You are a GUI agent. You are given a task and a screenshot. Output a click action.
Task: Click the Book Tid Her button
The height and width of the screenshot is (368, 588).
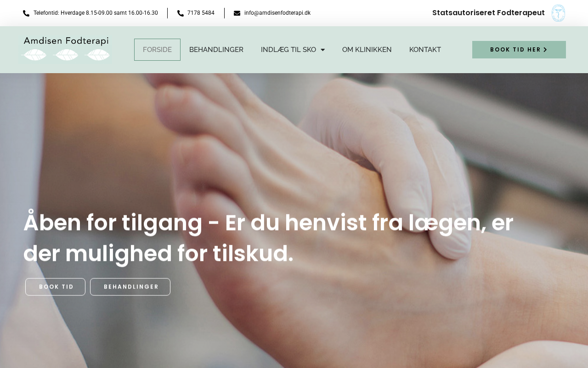point(519,50)
